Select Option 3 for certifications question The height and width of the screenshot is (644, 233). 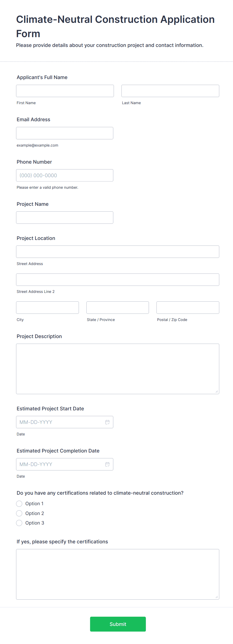[x=19, y=523]
